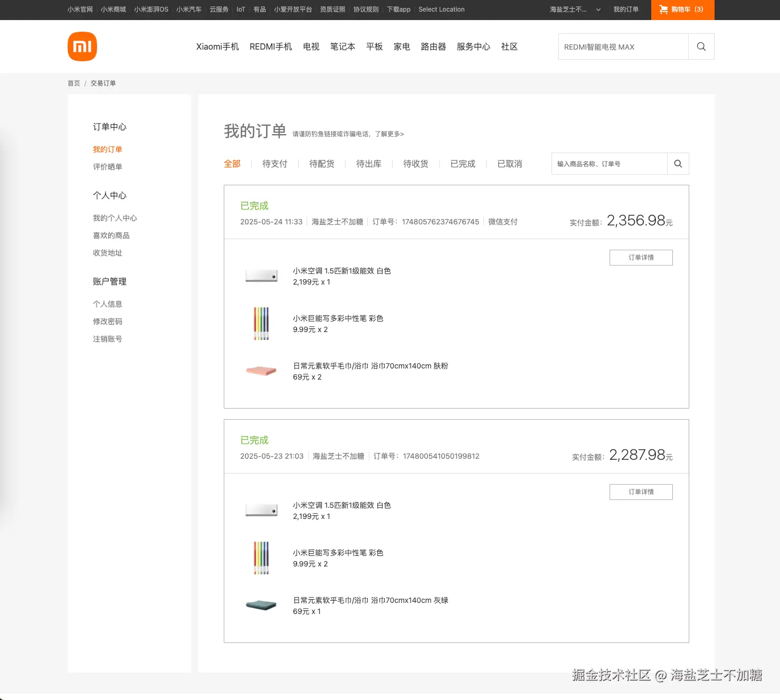The width and height of the screenshot is (780, 700).
Task: Open the 笔记本 nav menu
Action: point(343,46)
